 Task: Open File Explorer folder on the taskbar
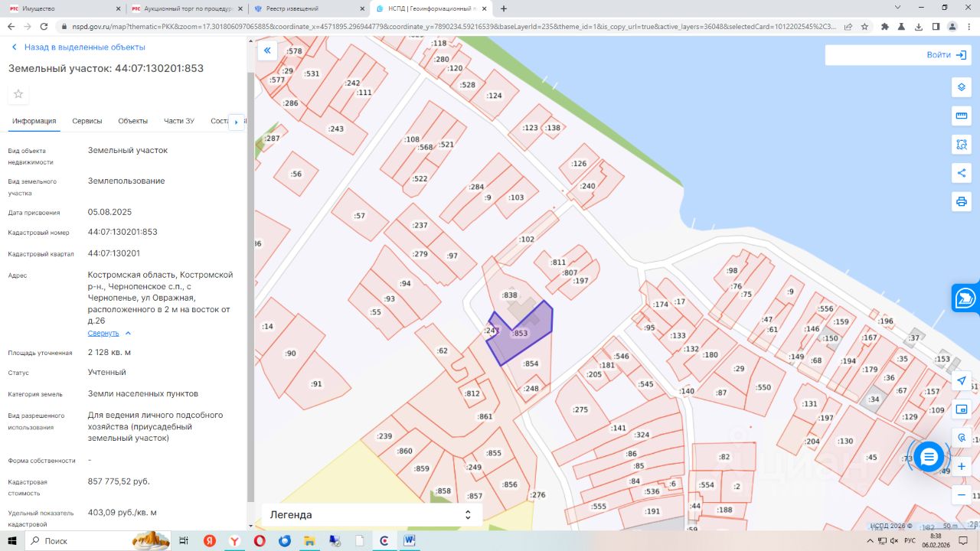[309, 540]
